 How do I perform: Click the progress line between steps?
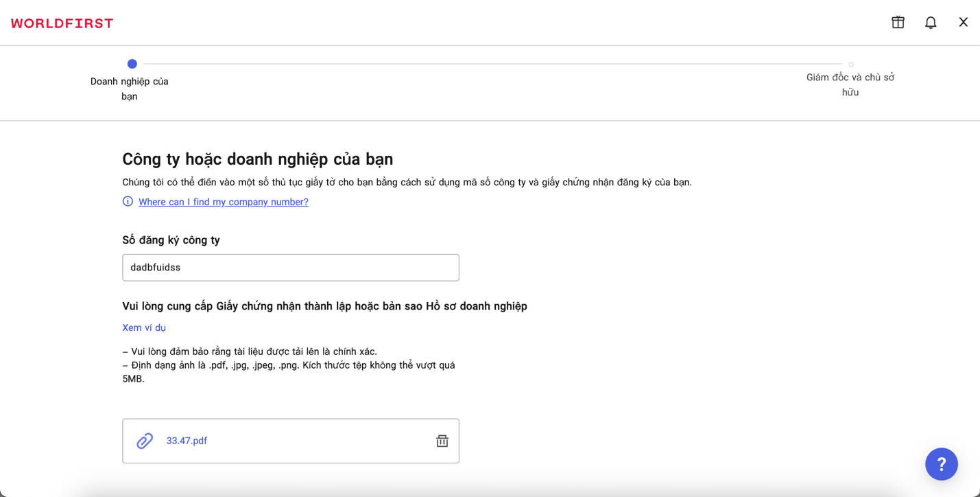point(491,64)
